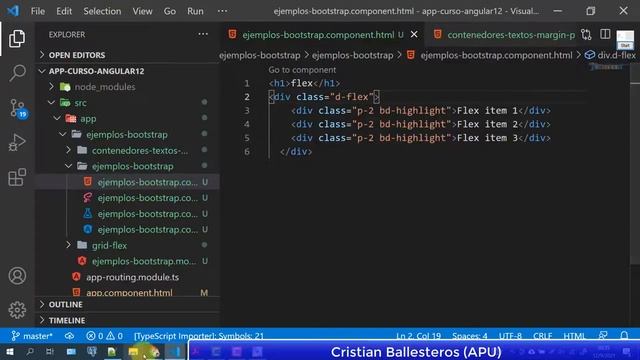Show errors and warnings count
This screenshot has width=640, height=360.
(104, 336)
